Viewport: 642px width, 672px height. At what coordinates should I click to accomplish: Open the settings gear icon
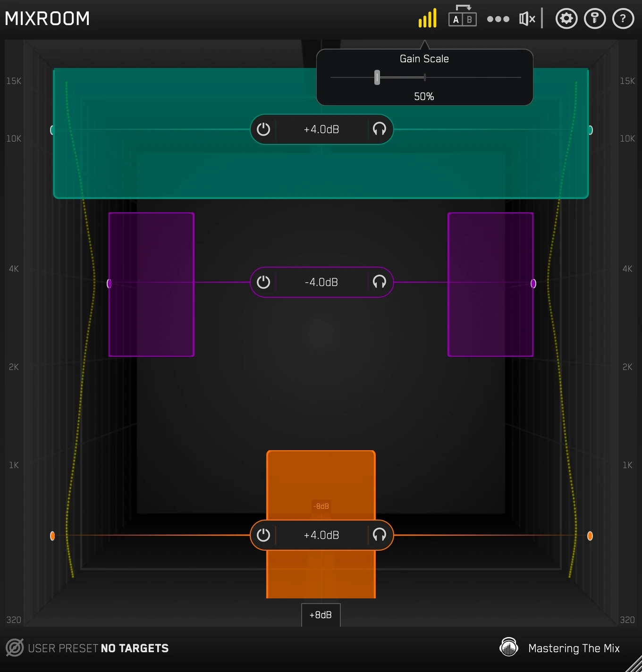[x=566, y=19]
